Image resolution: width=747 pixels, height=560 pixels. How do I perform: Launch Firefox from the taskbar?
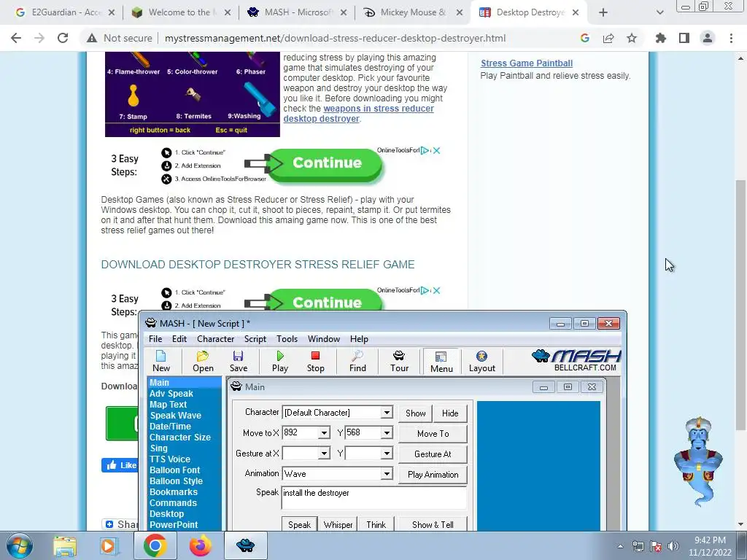(x=200, y=545)
